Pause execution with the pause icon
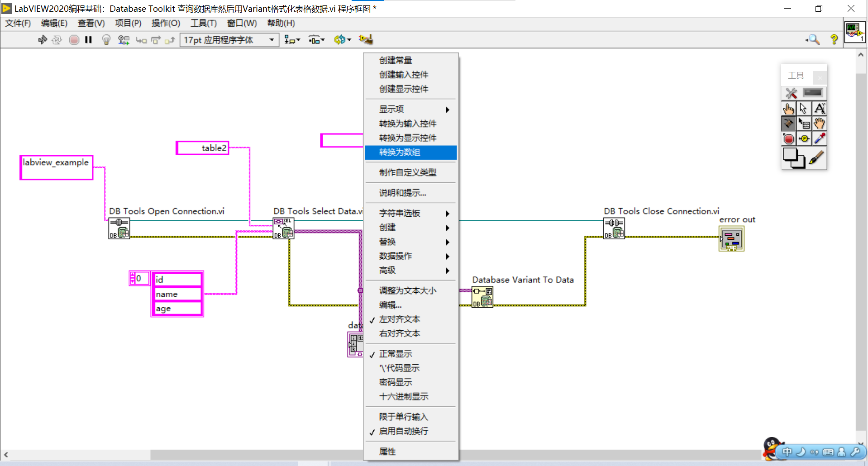This screenshot has width=868, height=466. (x=89, y=40)
